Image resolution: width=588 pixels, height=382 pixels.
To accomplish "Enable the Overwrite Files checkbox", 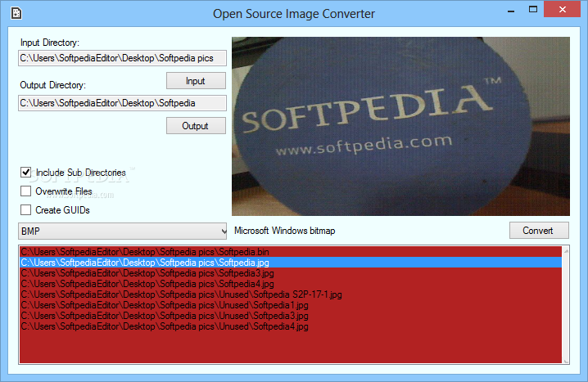I will (25, 191).
